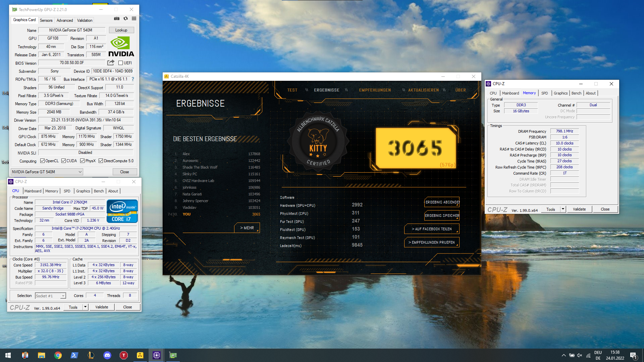The width and height of the screenshot is (644, 362).
Task: Click Validate in the left CPU-Z window
Action: click(102, 307)
